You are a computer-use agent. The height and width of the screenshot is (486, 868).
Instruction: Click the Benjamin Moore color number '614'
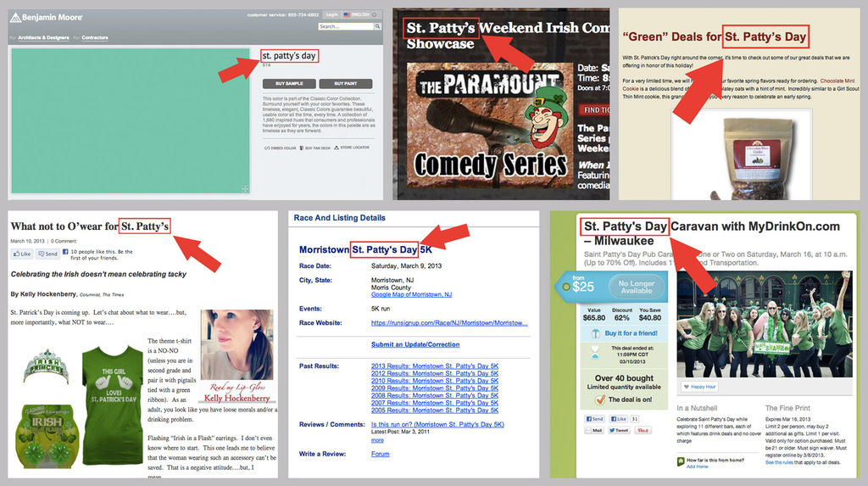tap(266, 64)
